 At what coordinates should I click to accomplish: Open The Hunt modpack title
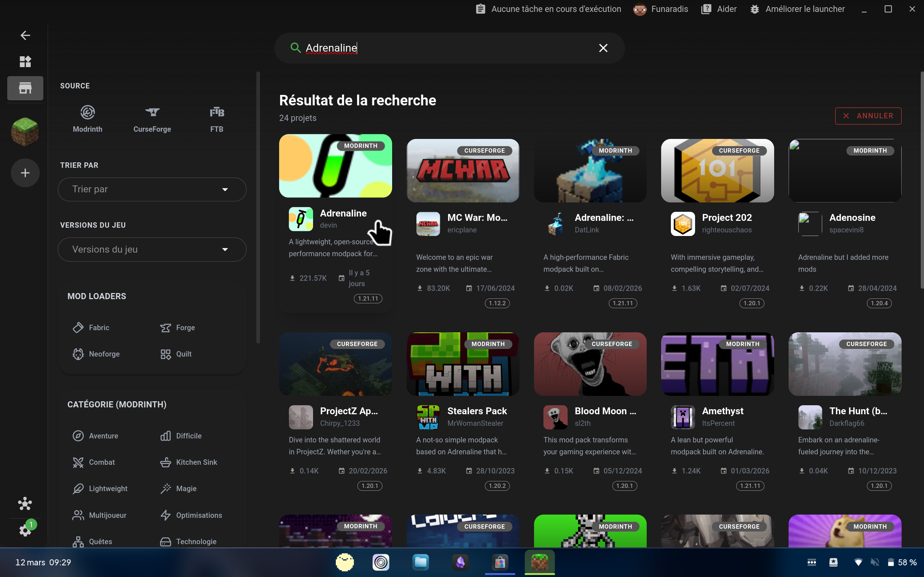(858, 411)
